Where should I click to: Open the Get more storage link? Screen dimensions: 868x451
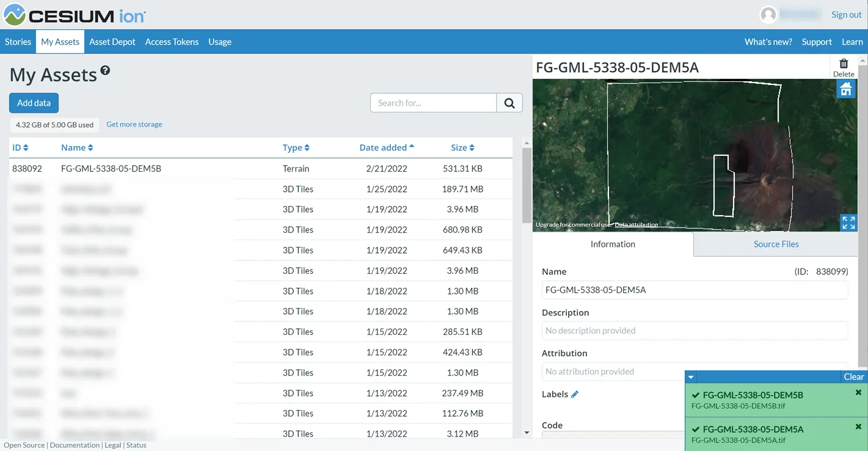[x=134, y=125]
